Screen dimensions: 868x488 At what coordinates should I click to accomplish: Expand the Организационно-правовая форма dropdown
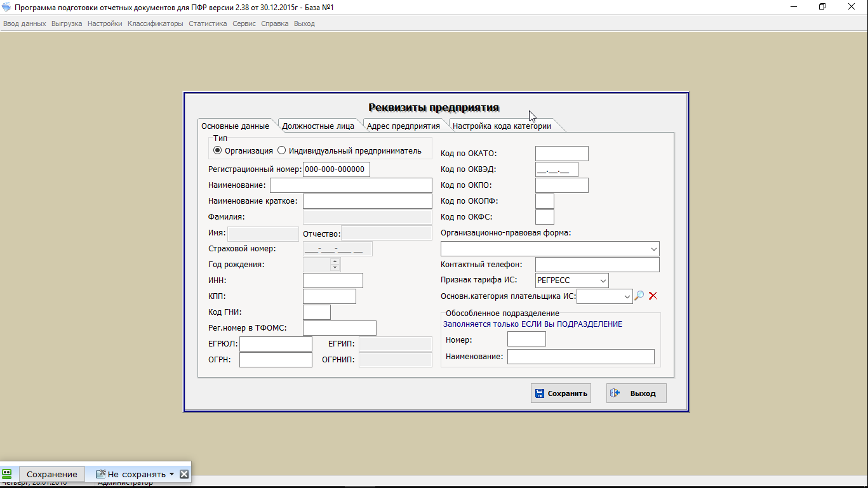653,249
